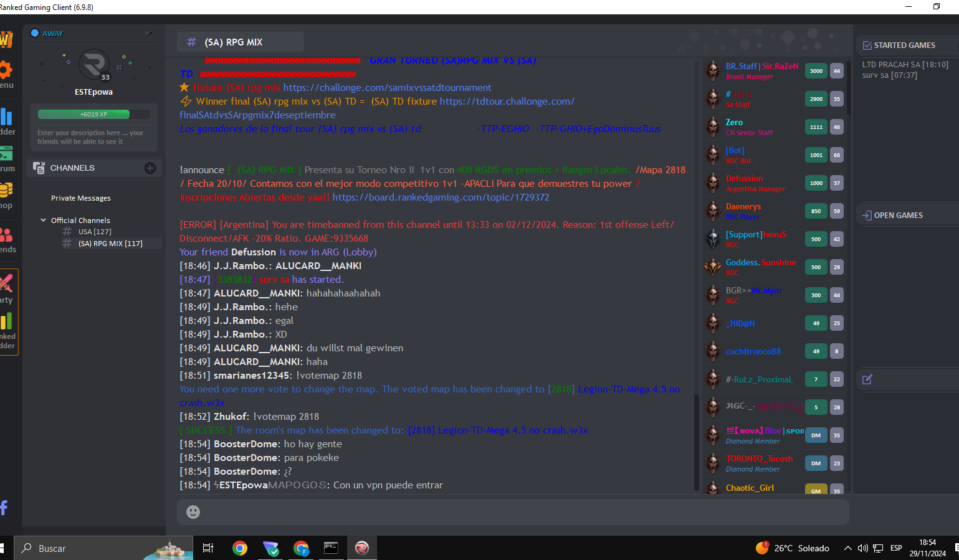Open the emoji picker in chat box

[193, 512]
